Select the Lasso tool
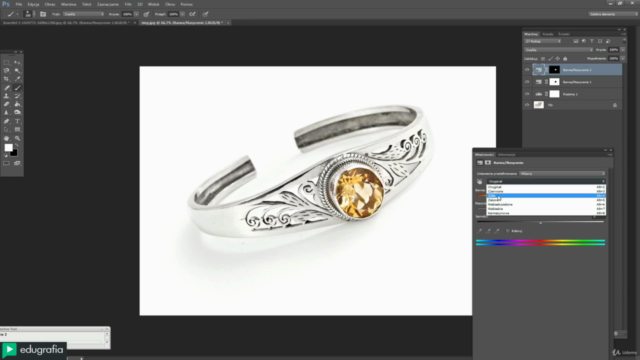The image size is (640, 360). (7, 71)
